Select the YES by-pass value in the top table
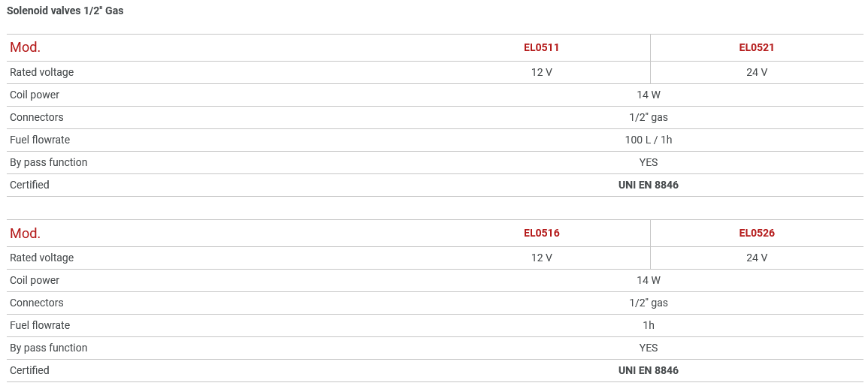The image size is (868, 392). tap(648, 162)
